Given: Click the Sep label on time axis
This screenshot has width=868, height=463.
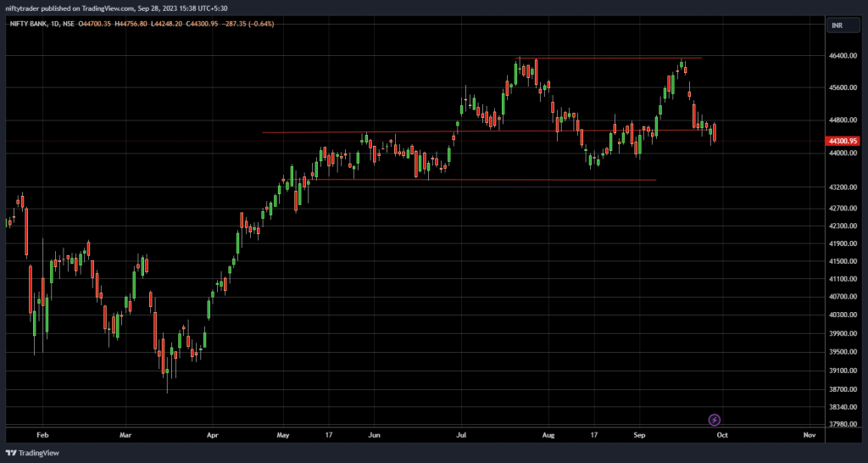Looking at the screenshot, I should coord(639,435).
